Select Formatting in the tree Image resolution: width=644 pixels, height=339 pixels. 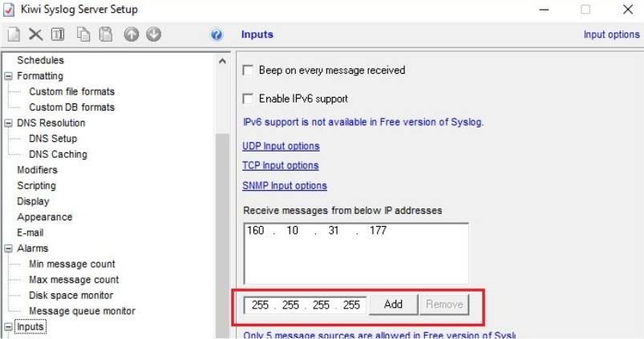pyautogui.click(x=40, y=76)
